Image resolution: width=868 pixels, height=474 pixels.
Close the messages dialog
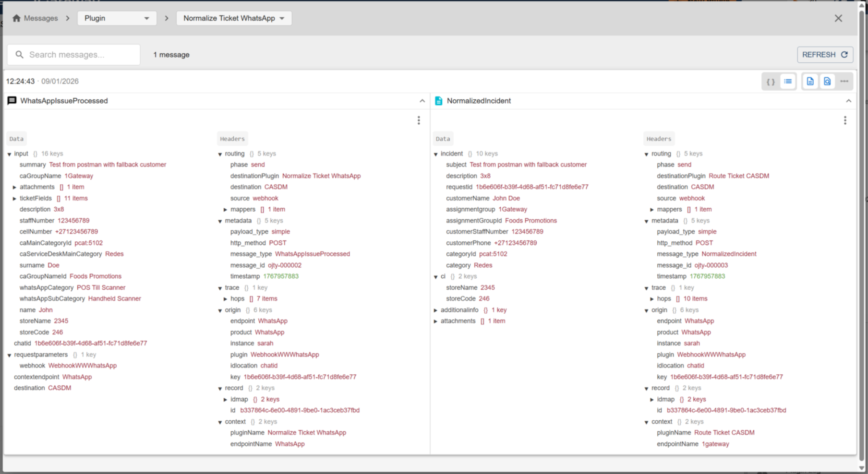(x=838, y=18)
